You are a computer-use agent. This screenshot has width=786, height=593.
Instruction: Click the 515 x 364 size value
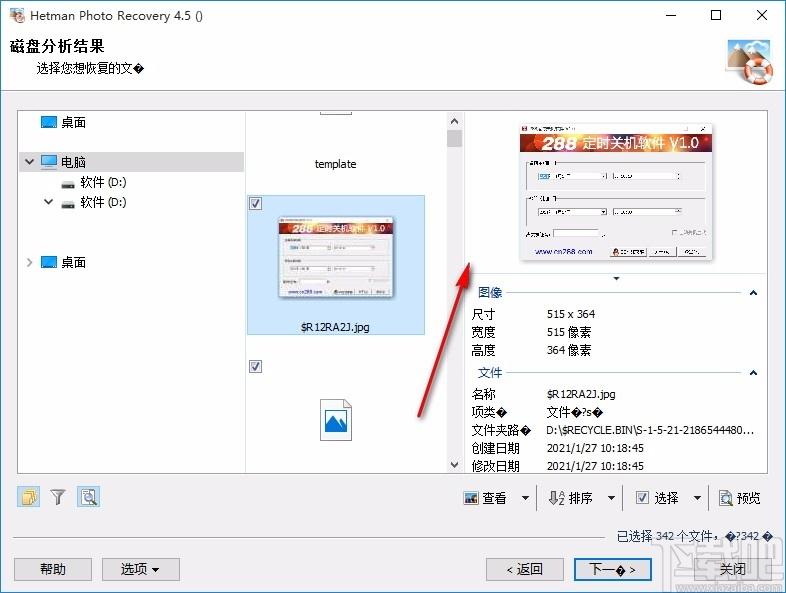point(571,314)
